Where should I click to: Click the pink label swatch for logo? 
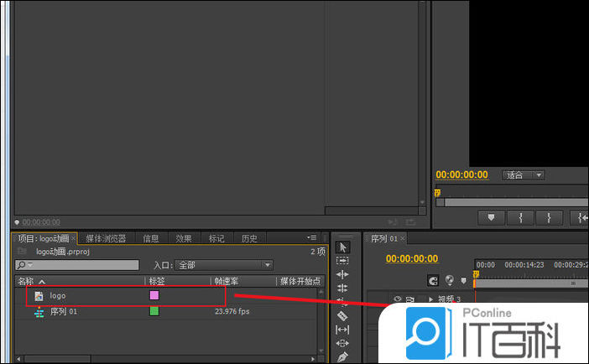tap(154, 295)
